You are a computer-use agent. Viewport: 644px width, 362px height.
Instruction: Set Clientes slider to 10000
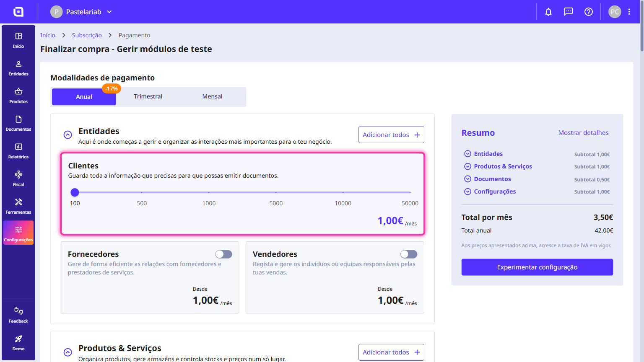point(343,192)
